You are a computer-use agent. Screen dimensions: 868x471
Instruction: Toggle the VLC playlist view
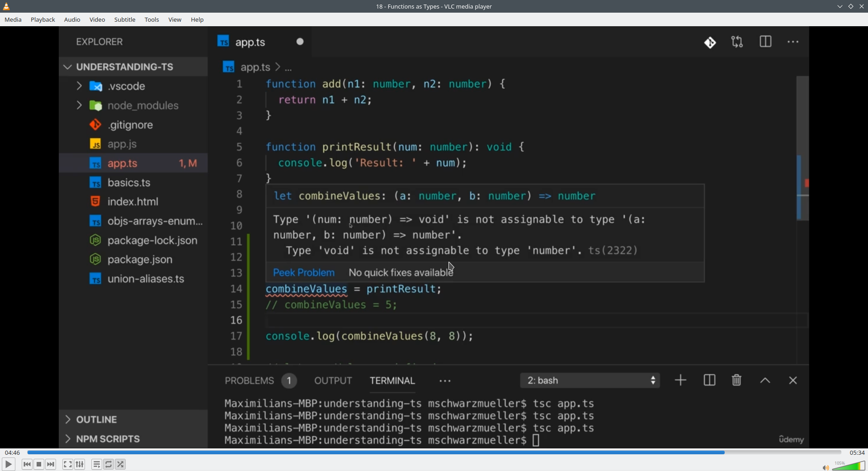pos(97,464)
